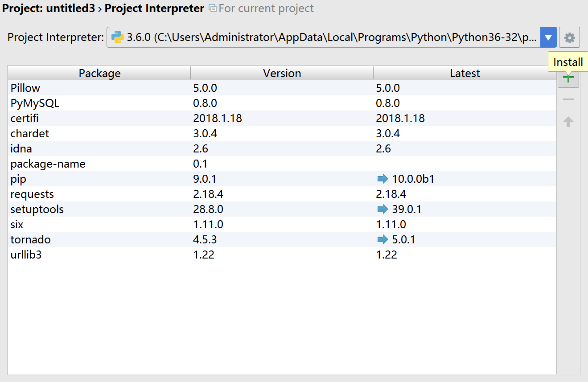Click the 'For current project' copy icon
Image resolution: width=588 pixels, height=382 pixels.
point(213,8)
